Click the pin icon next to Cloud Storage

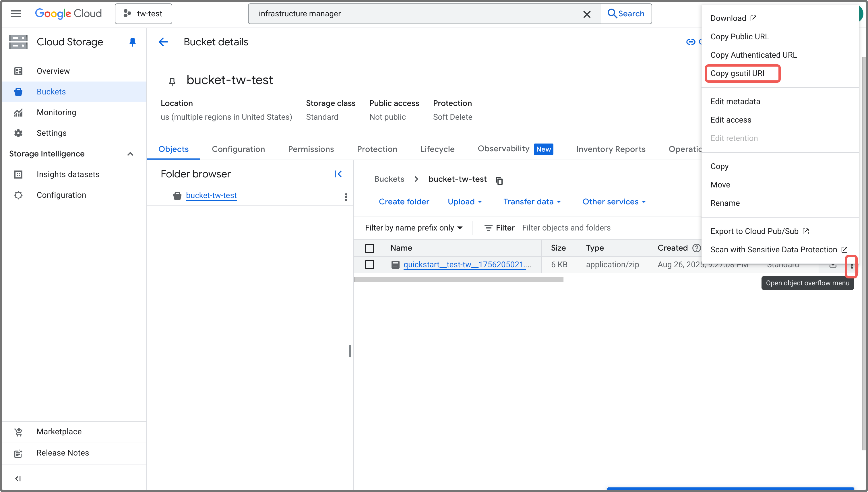click(x=132, y=42)
